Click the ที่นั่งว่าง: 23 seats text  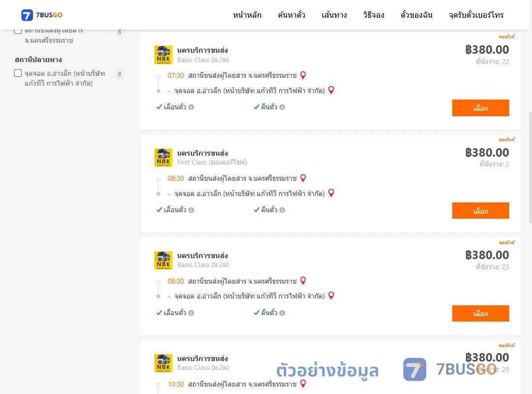point(492,267)
